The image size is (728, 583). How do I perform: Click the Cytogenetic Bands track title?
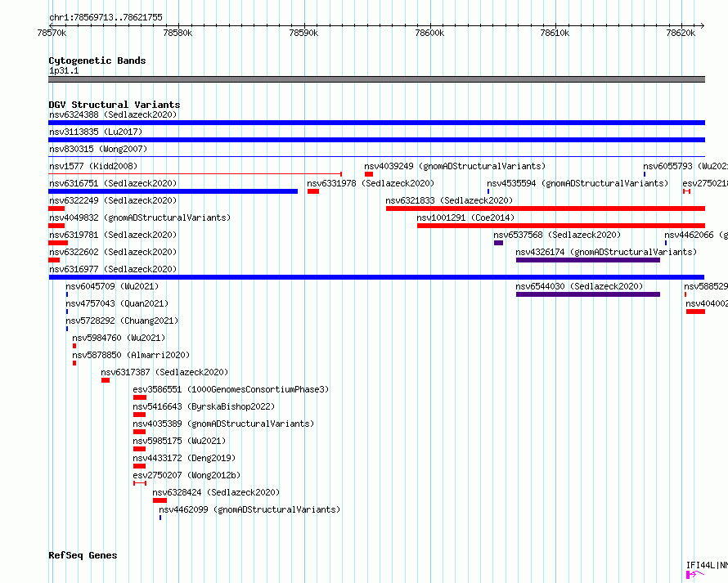(x=97, y=61)
